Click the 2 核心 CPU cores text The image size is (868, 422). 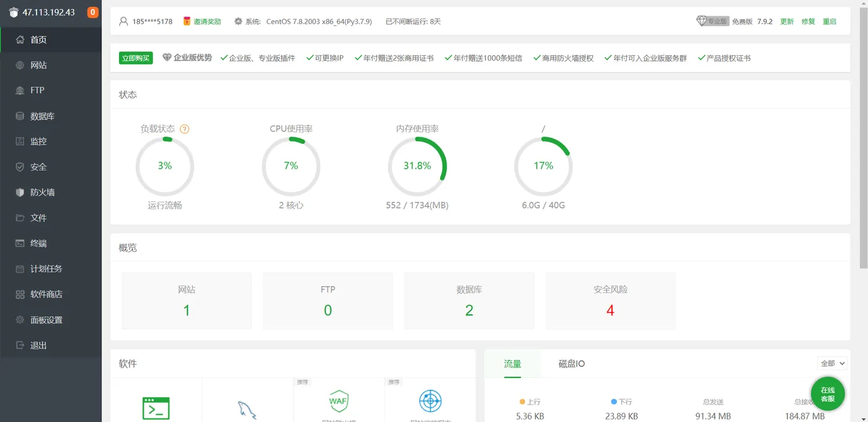click(x=291, y=205)
